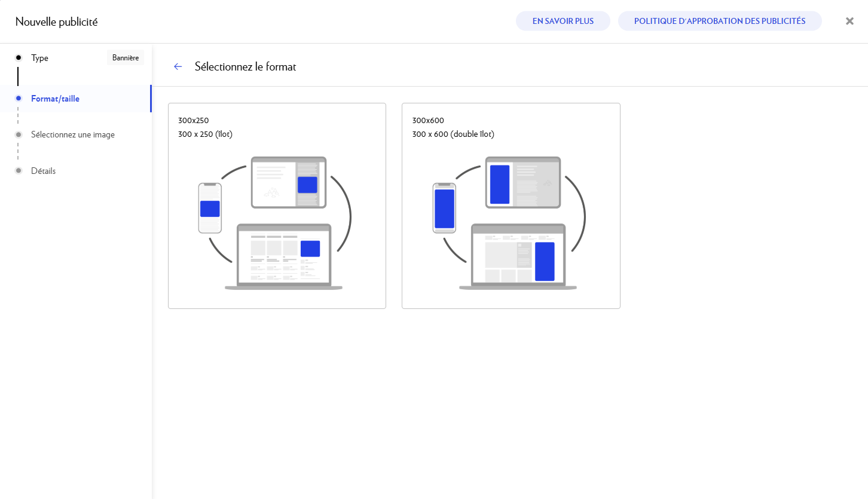Select the 300x250 îlot format card
Screen dimensions: 868x499
[x=277, y=206]
